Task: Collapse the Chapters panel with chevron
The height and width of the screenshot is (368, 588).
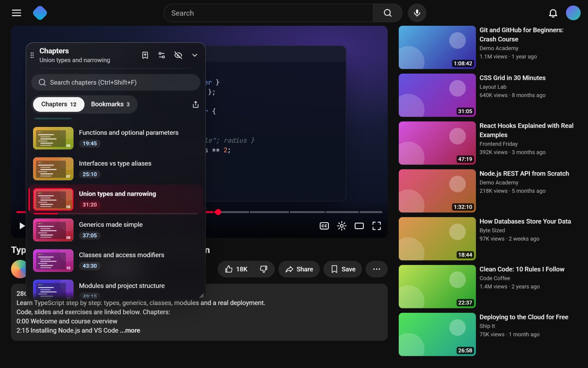Action: click(195, 55)
